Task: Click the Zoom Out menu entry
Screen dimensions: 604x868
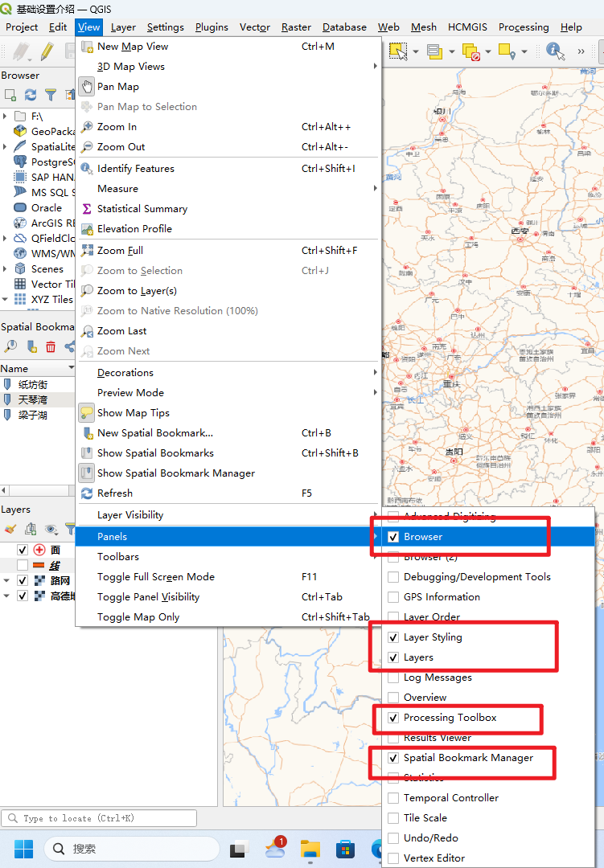Action: point(228,147)
